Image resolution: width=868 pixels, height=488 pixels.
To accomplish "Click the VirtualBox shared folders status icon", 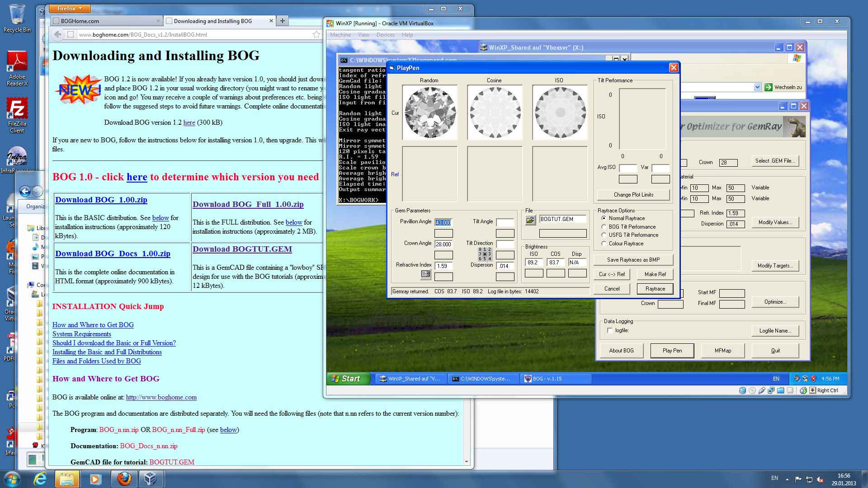I will 780,390.
